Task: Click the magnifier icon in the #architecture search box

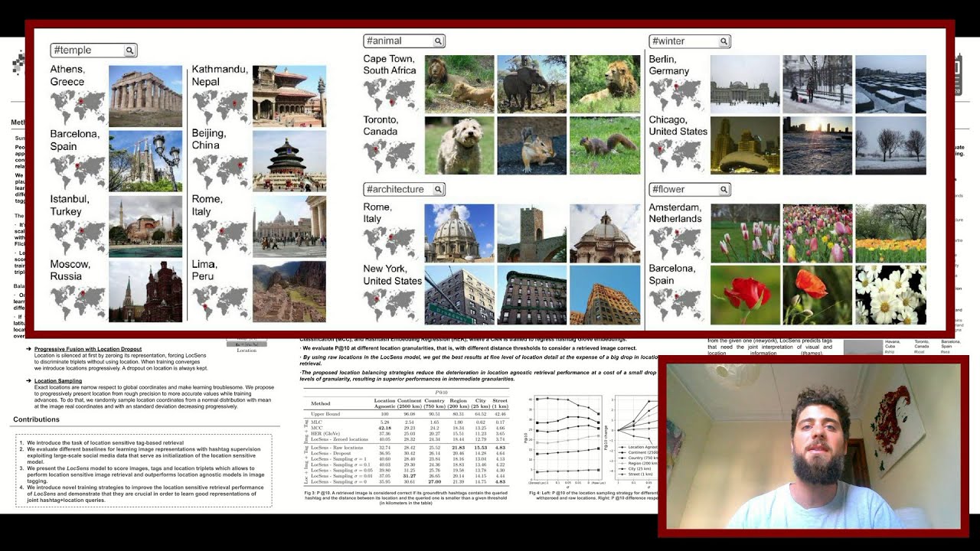Action: pyautogui.click(x=438, y=189)
